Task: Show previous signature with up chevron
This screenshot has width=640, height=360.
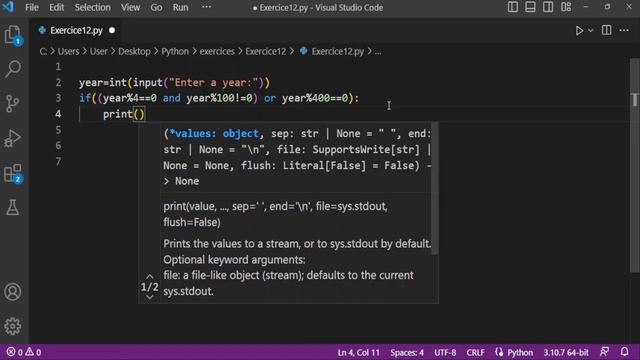Action: [150, 277]
